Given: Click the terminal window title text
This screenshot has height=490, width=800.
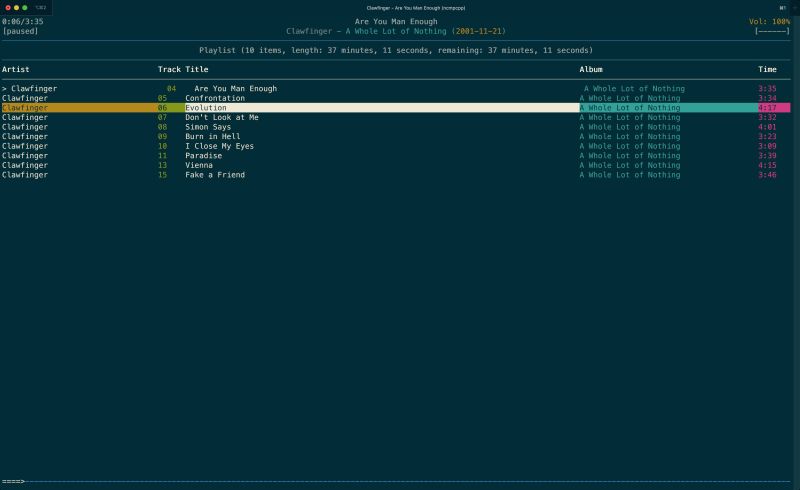Looking at the screenshot, I should [415, 8].
